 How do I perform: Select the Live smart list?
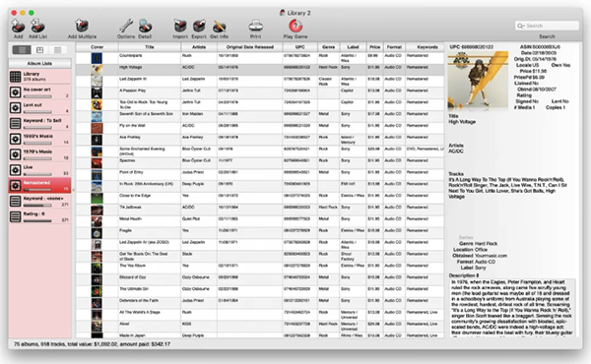click(39, 170)
